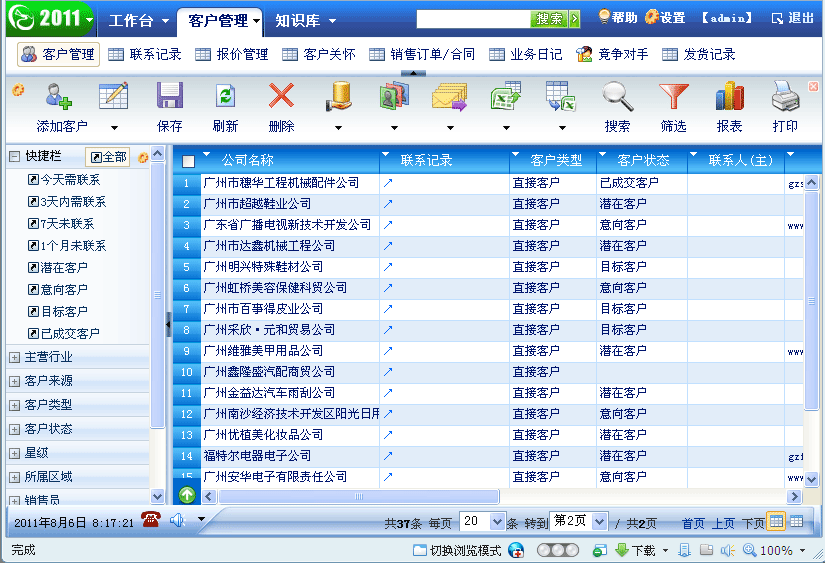Click the 添加客户 add customer icon
825x563 pixels.
pyautogui.click(x=58, y=96)
